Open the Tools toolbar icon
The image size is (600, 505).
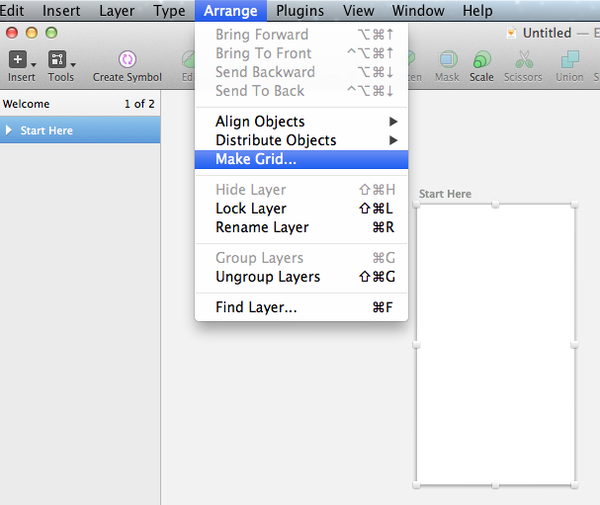click(x=57, y=60)
